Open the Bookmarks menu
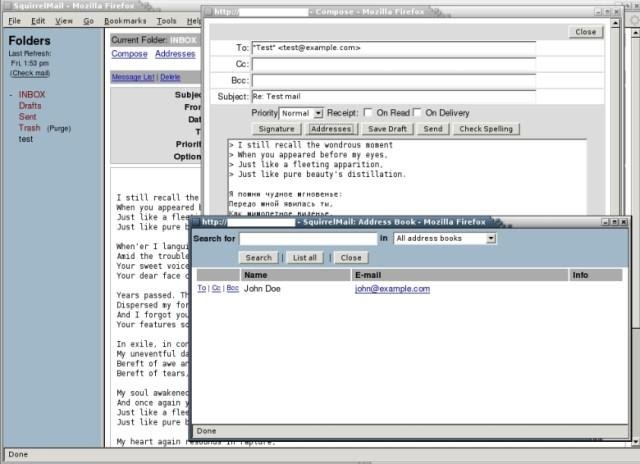 click(x=124, y=20)
